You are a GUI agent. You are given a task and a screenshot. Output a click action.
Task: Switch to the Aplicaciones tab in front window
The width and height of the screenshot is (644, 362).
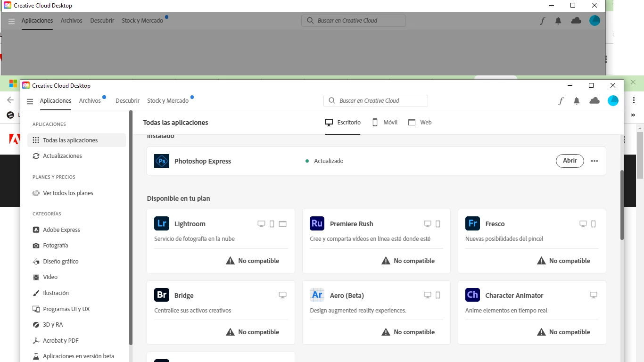56,101
